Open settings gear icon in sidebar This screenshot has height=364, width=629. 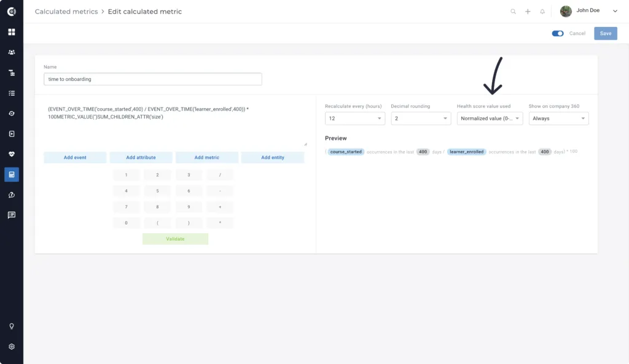click(12, 347)
